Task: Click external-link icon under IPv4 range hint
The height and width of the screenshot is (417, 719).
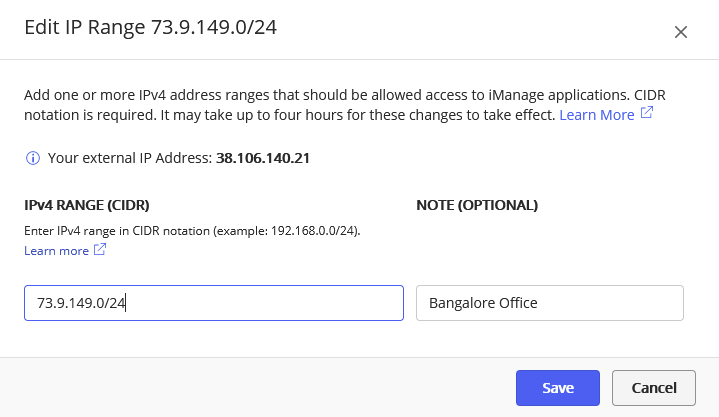Action: (x=100, y=250)
